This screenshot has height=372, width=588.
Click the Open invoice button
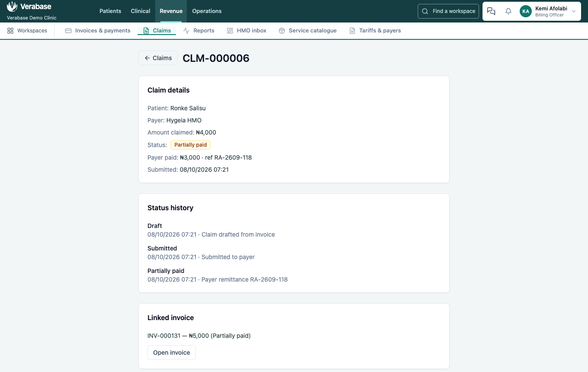point(172,353)
